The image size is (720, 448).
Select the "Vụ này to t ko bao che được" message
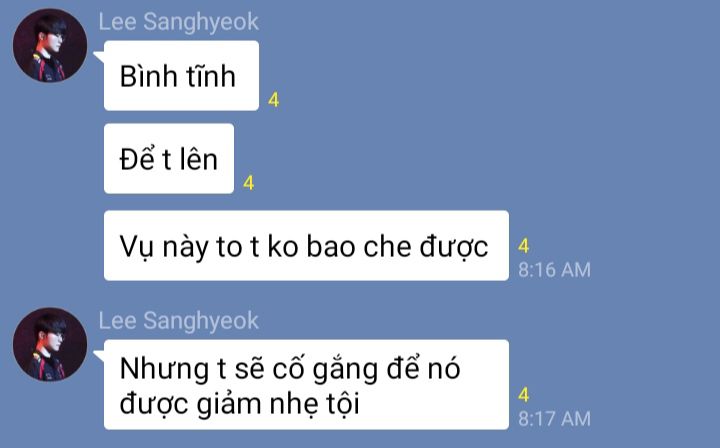click(306, 246)
